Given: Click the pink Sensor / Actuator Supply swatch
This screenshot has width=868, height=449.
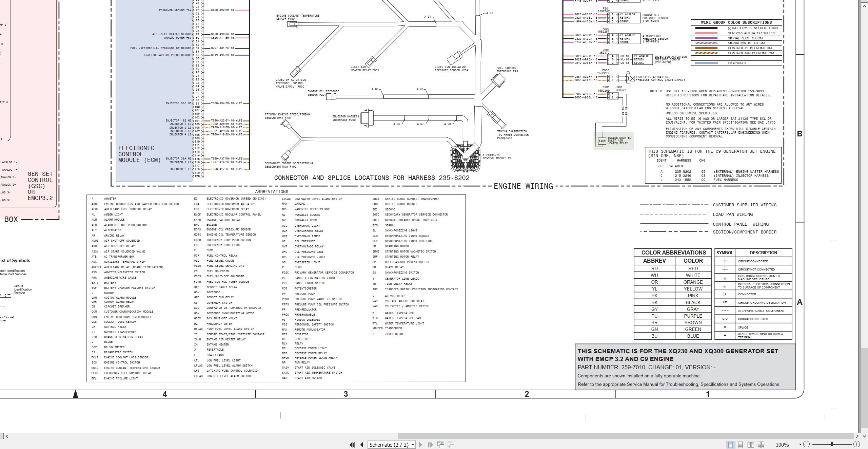Looking at the screenshot, I should tap(706, 33).
